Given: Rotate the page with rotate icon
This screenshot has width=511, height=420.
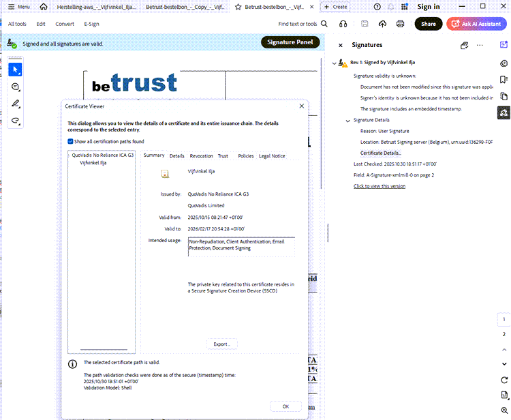Looking at the screenshot, I should click(504, 380).
